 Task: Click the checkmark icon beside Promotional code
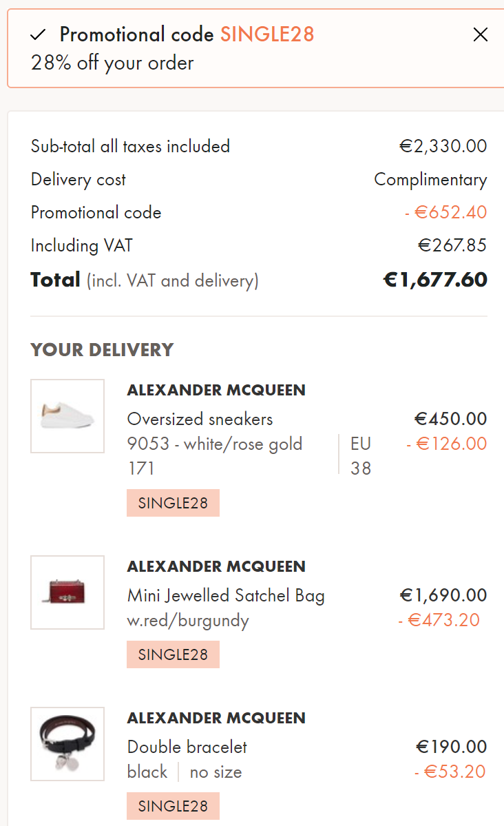point(39,34)
